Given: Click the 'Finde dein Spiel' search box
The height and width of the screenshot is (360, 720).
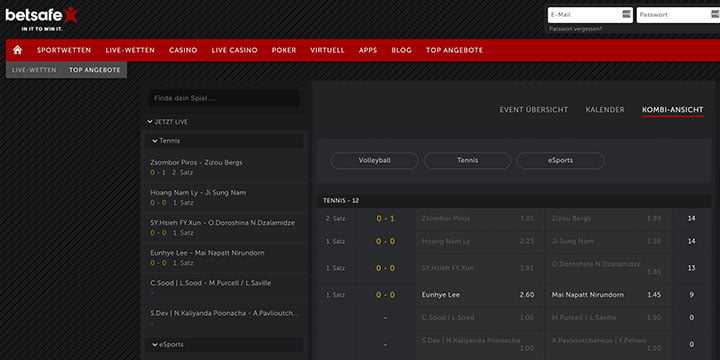Looking at the screenshot, I should click(x=224, y=98).
